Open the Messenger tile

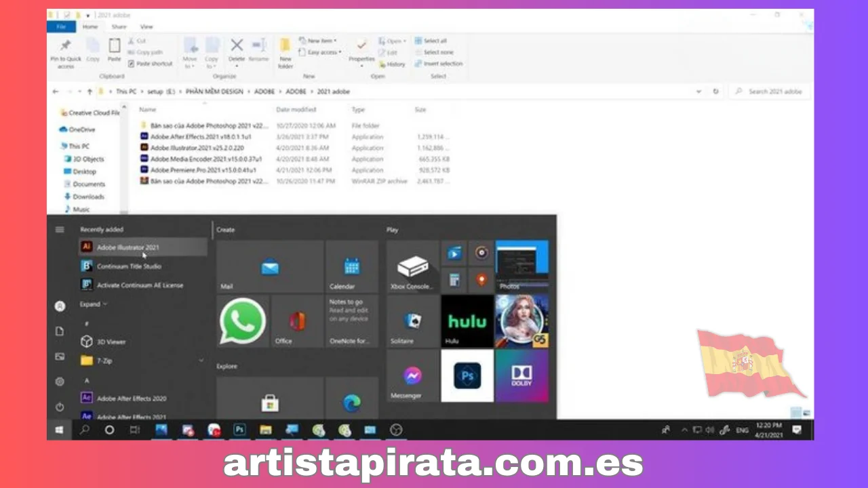point(412,376)
